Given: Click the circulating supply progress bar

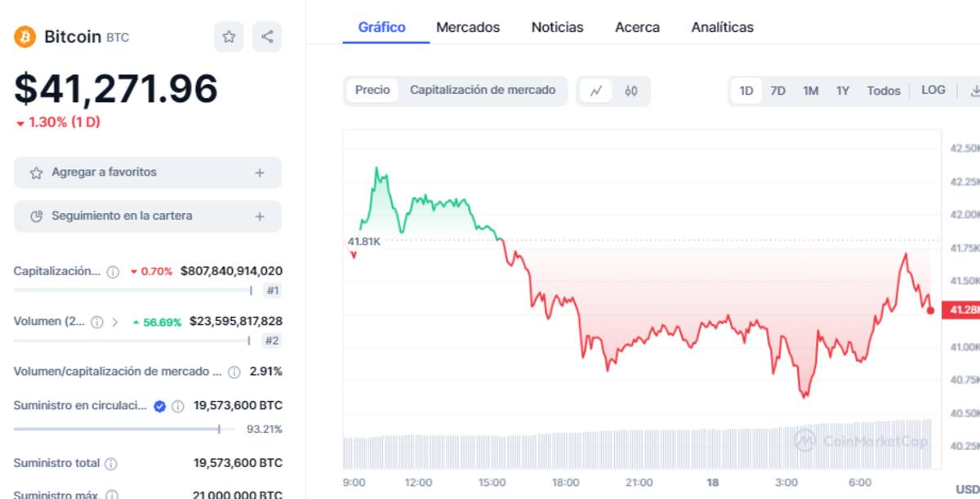Looking at the screenshot, I should tap(124, 429).
